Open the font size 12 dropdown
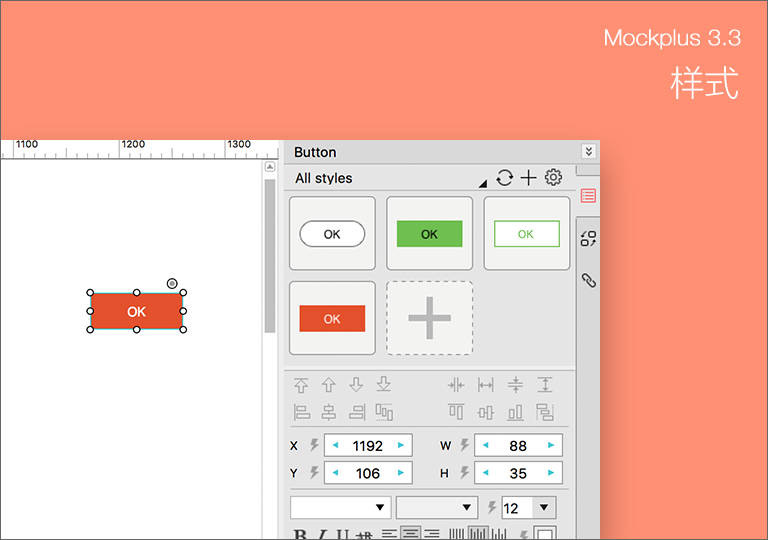 (543, 507)
